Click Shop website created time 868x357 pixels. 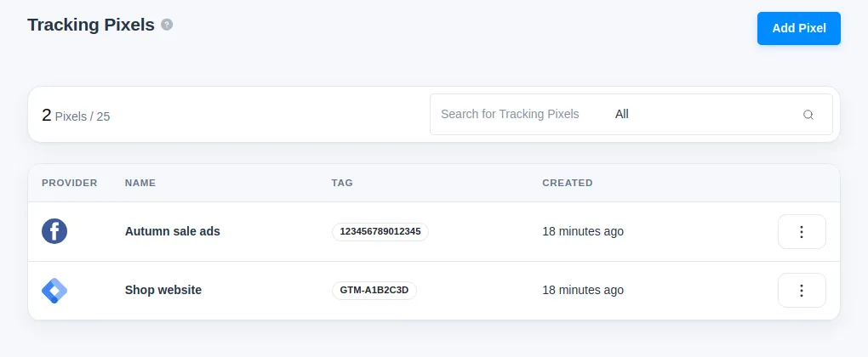click(583, 290)
